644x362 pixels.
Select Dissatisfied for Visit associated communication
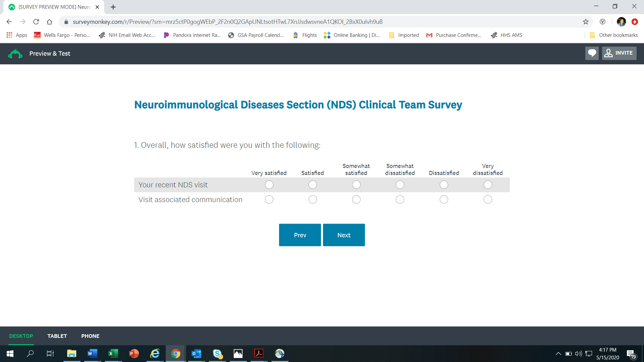(444, 199)
